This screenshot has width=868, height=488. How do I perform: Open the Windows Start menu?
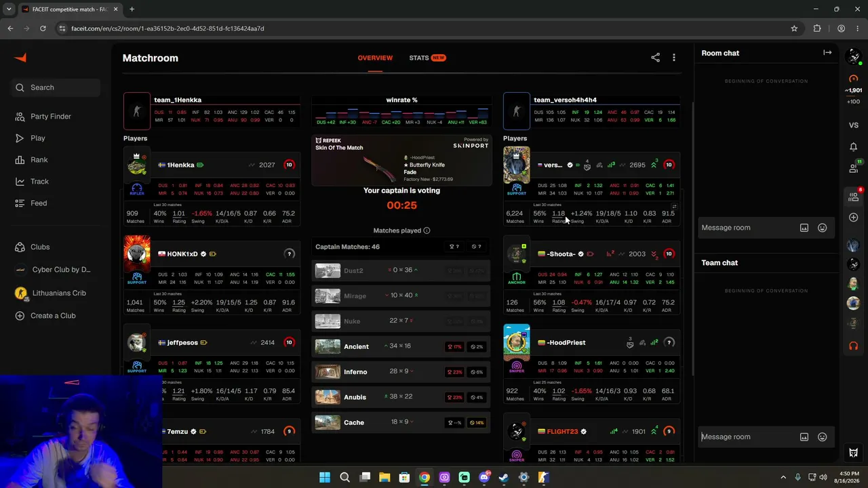click(x=325, y=477)
